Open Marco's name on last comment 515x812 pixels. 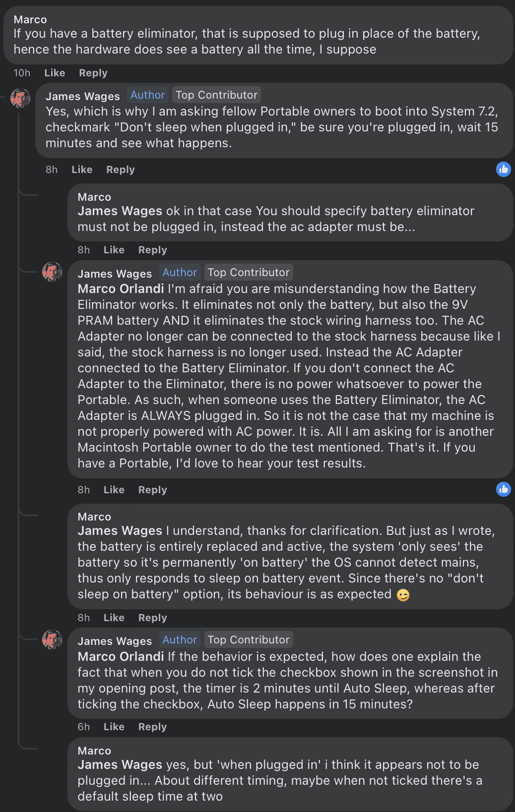(94, 751)
